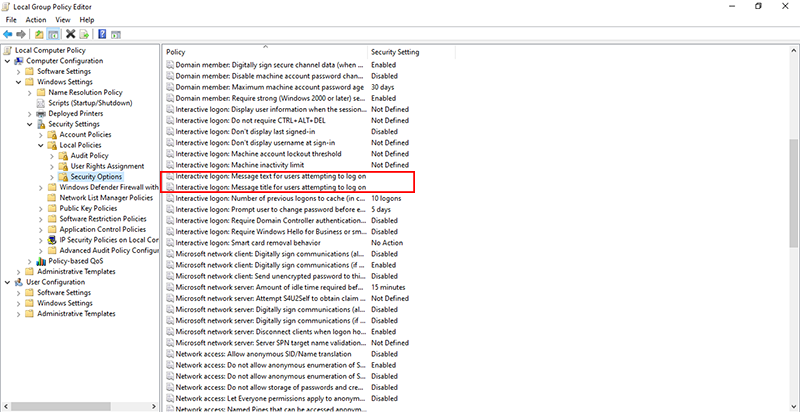Select 'Interactive logon: Machine account lockout threshold'

258,154
